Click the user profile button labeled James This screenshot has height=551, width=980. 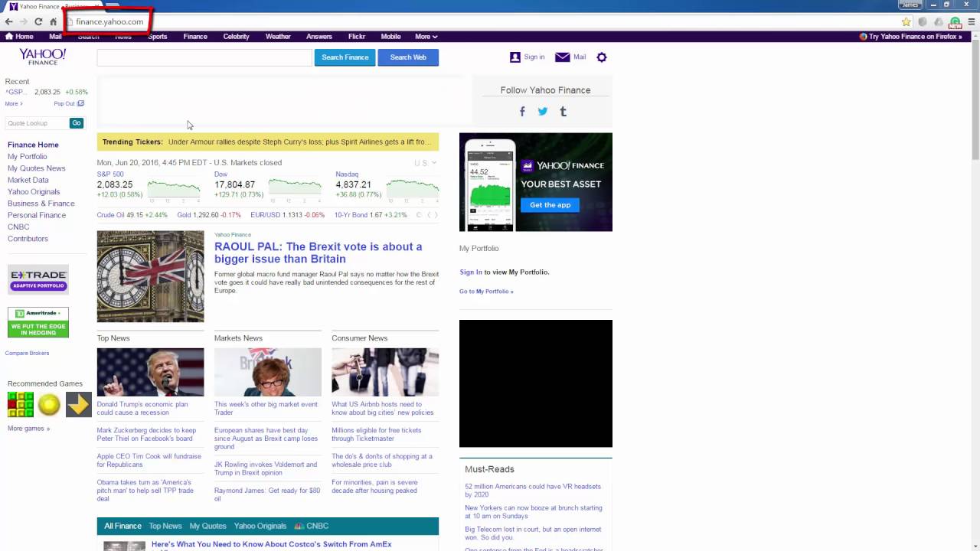click(910, 5)
